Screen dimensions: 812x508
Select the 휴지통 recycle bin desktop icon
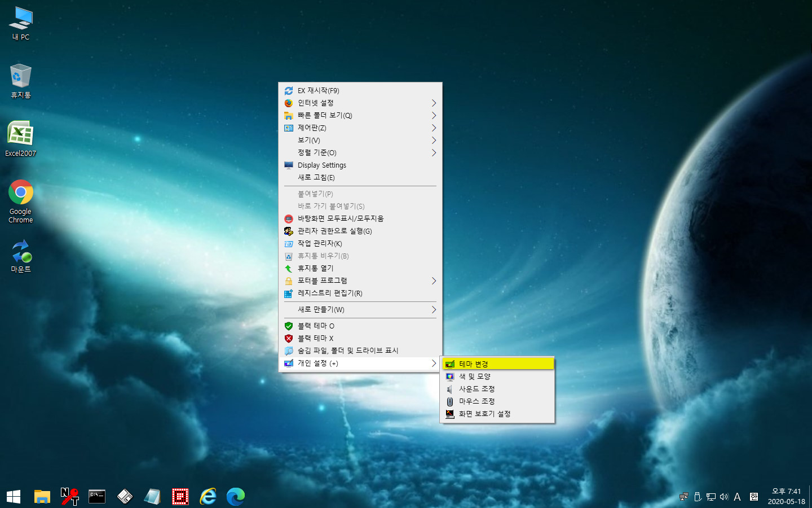coord(21,81)
